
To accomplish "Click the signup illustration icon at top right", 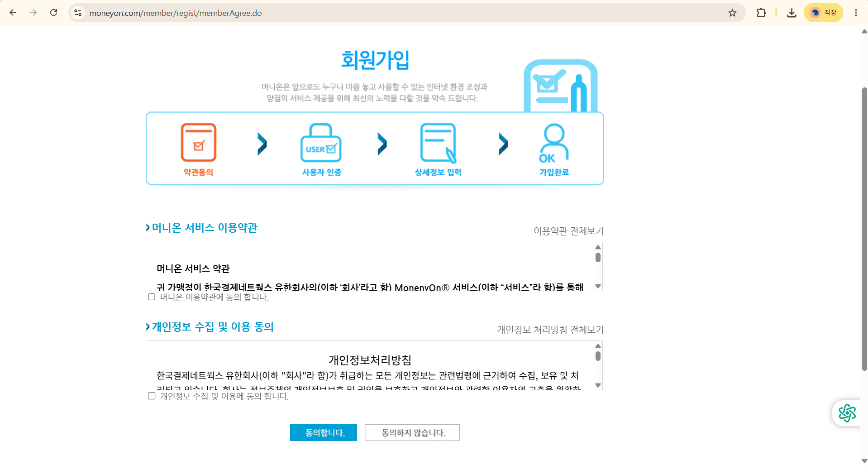I will (x=561, y=86).
